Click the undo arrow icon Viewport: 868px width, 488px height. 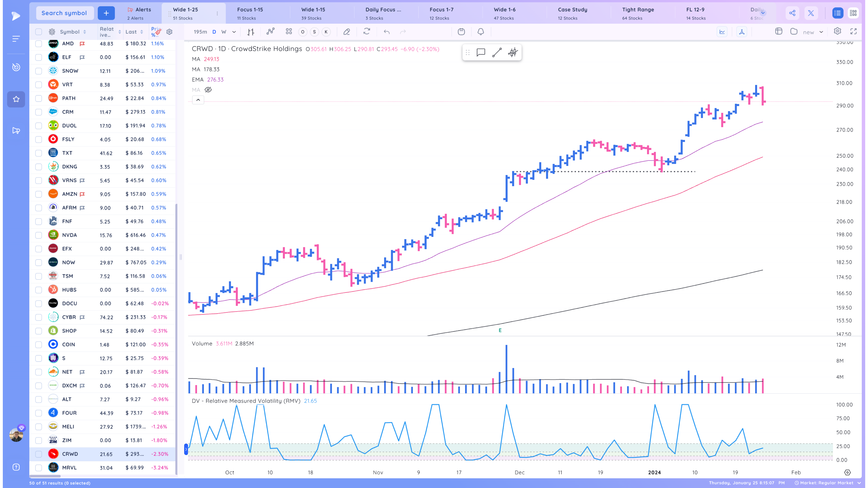387,32
